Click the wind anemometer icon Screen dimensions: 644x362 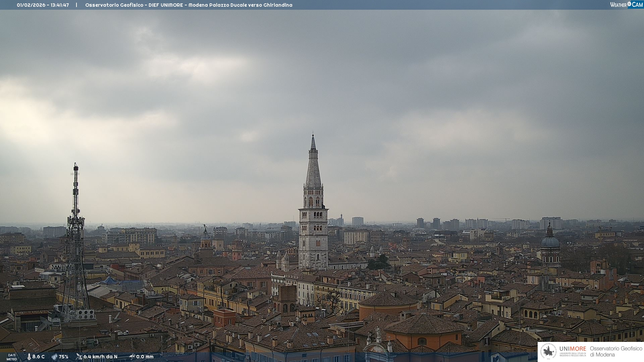tap(79, 357)
